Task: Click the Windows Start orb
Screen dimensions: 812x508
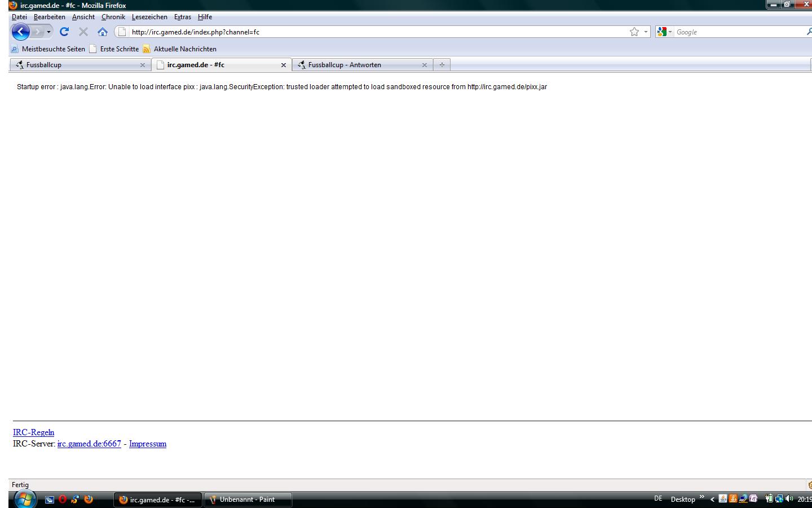Action: pyautogui.click(x=25, y=499)
